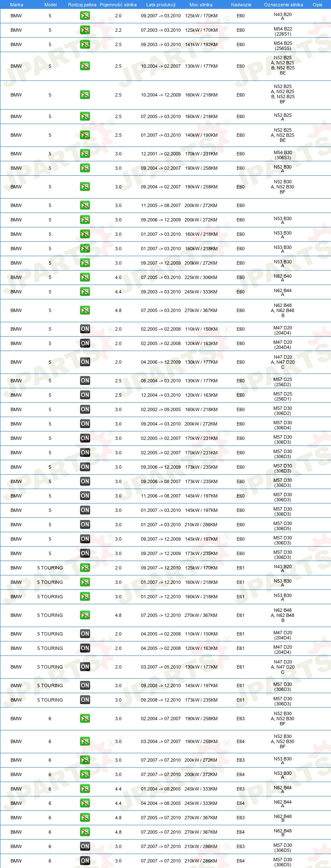Select date range 04.2004 -> 08.2005
This screenshot has width=331, height=868.
tap(161, 804)
